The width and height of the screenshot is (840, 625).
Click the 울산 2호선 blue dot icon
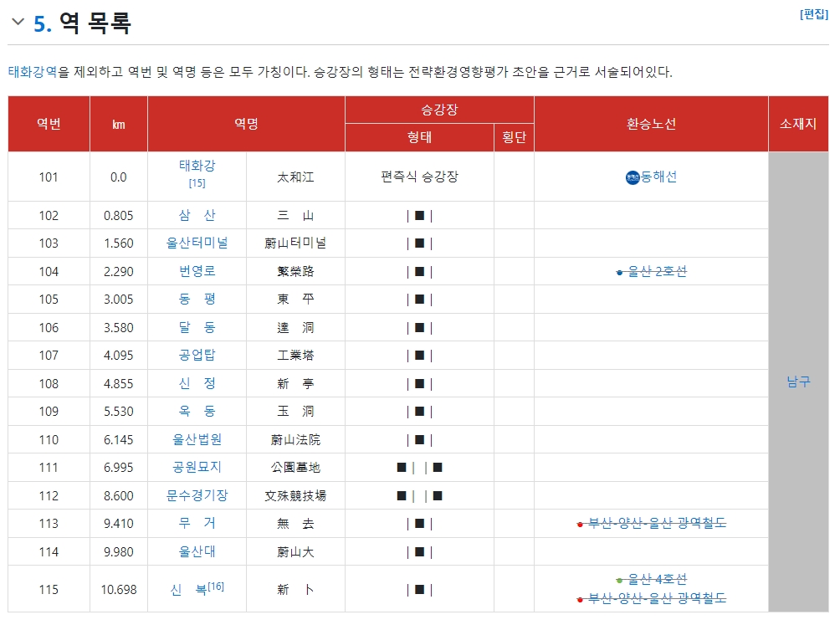(x=620, y=273)
